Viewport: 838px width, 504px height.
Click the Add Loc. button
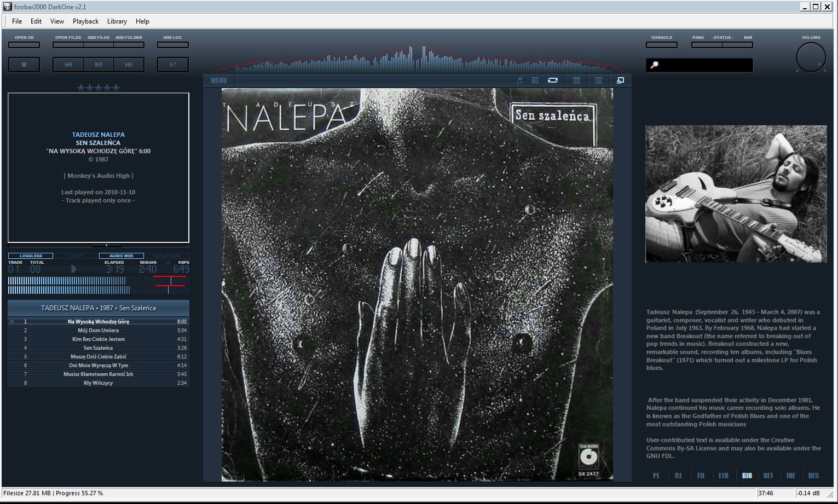coord(173,45)
